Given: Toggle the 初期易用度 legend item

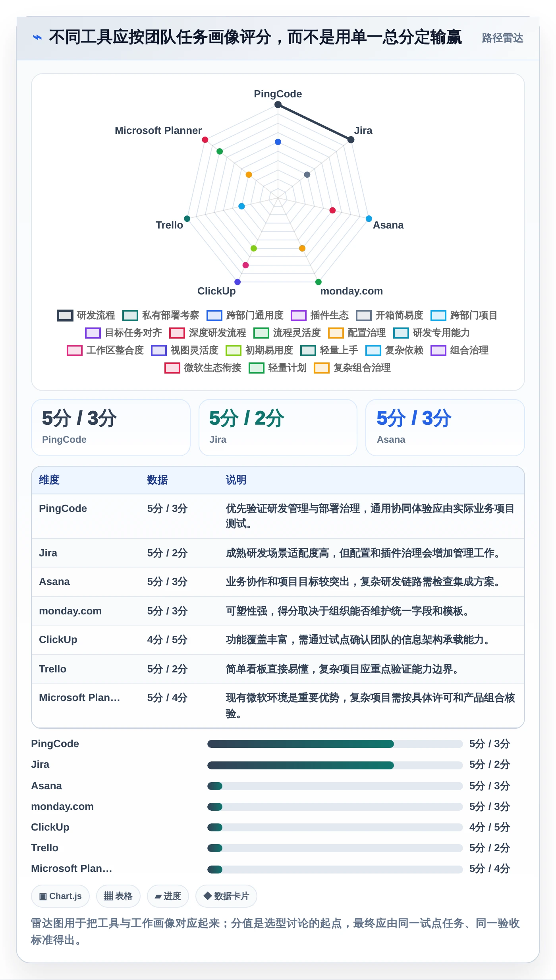Looking at the screenshot, I should click(259, 350).
